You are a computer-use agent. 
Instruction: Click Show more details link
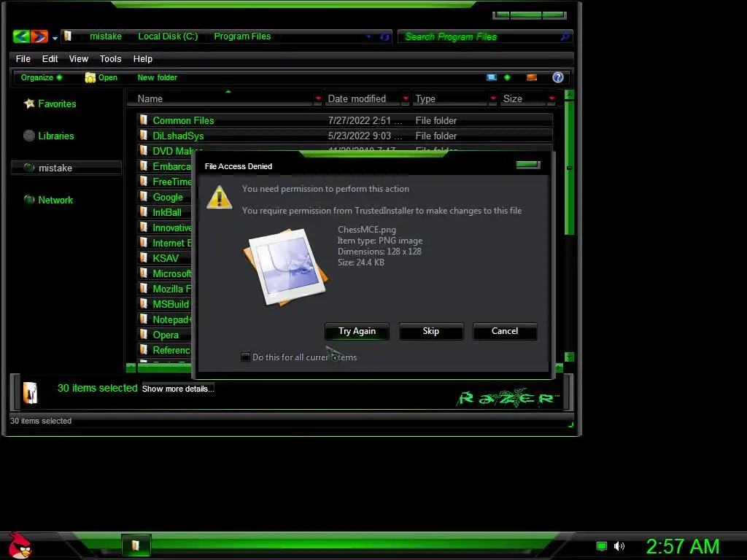point(178,389)
